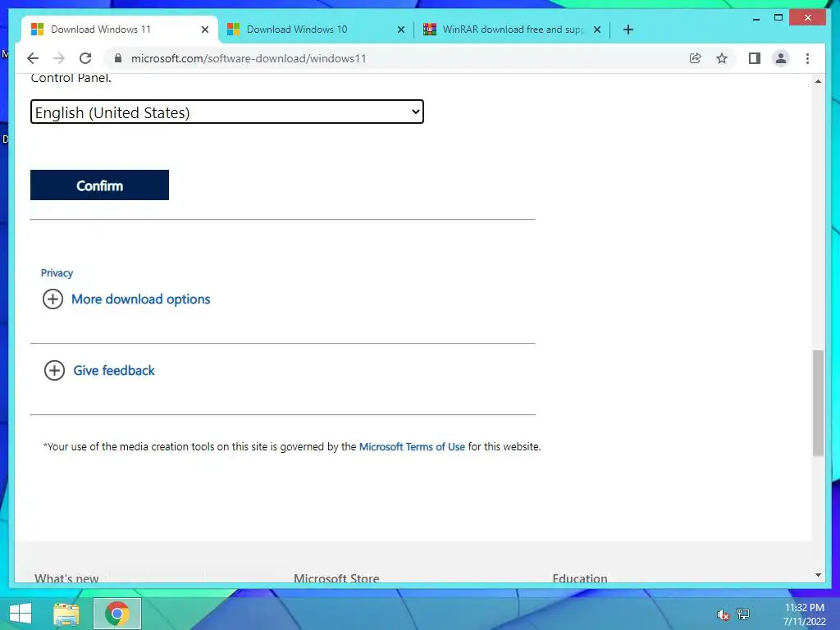Image resolution: width=840 pixels, height=630 pixels.
Task: Click the plus circle beside More download options
Action: [x=52, y=299]
